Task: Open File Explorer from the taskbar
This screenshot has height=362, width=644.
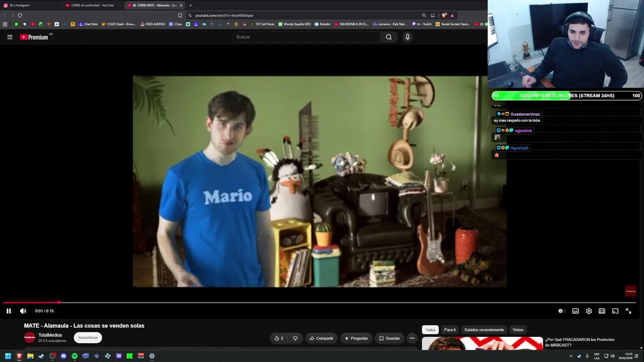Action: [x=30, y=356]
